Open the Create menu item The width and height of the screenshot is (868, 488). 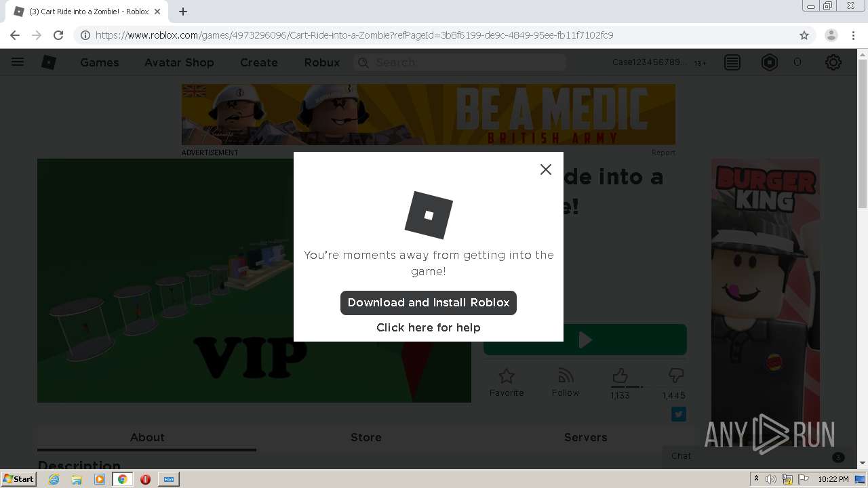259,62
